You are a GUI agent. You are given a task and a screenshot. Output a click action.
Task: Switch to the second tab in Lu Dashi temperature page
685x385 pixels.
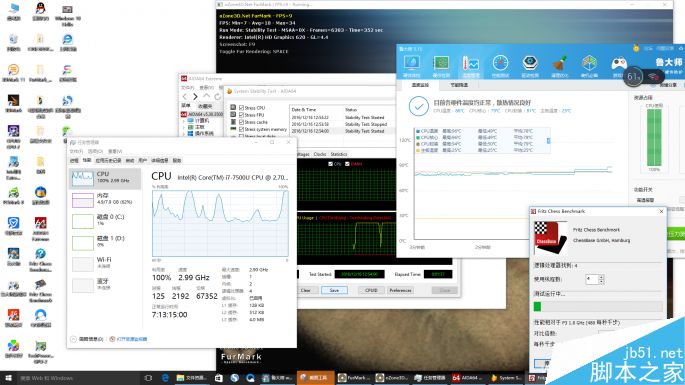pyautogui.click(x=459, y=85)
